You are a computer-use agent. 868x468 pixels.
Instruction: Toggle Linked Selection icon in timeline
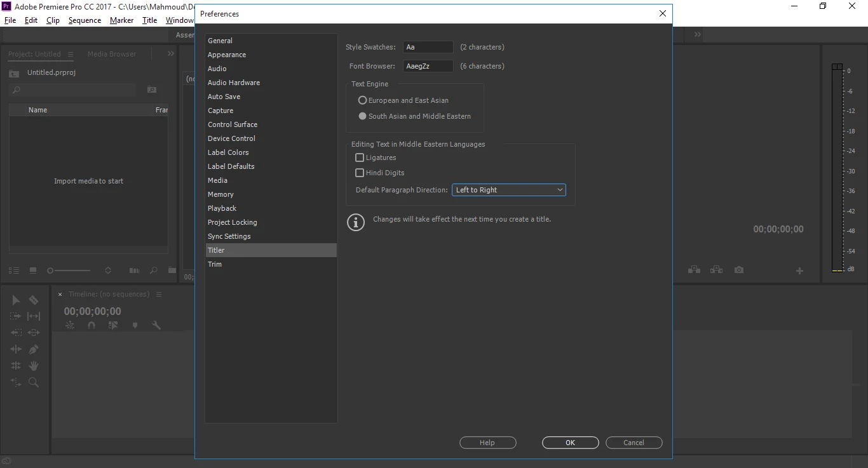tap(113, 325)
